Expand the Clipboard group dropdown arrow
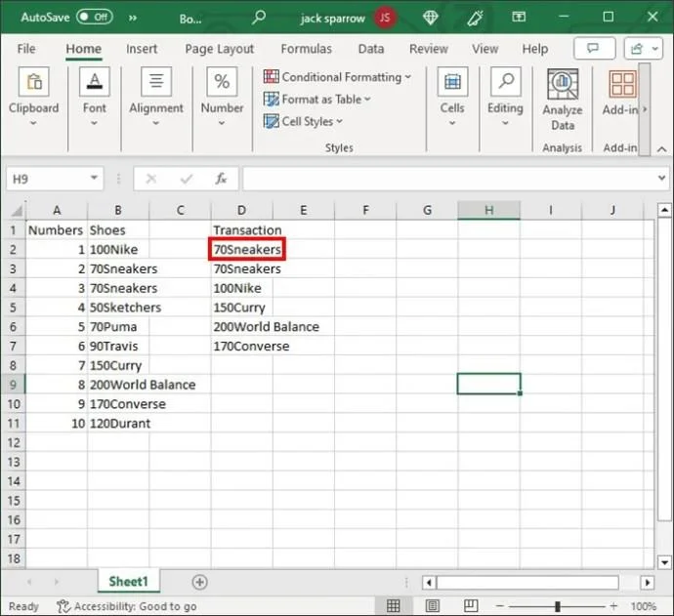This screenshot has height=616, width=674. [x=33, y=123]
